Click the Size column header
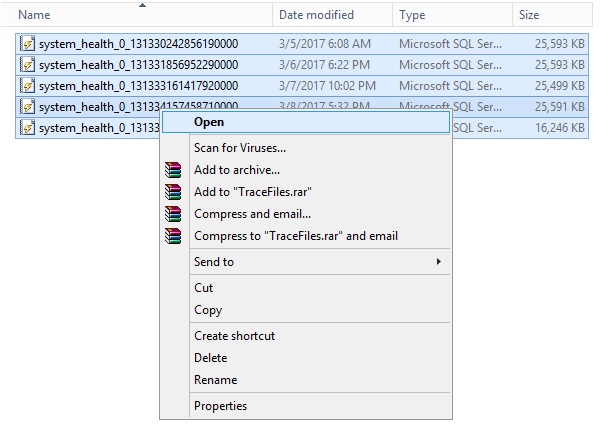This screenshot has height=424, width=613. (x=530, y=15)
